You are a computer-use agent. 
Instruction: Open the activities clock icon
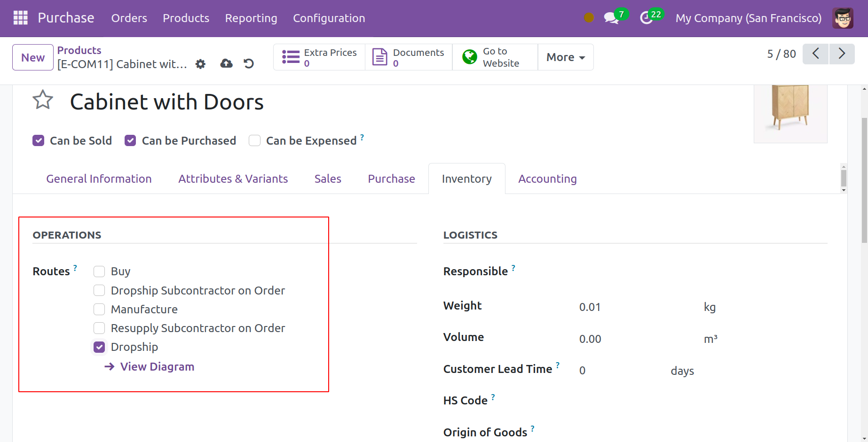point(647,18)
